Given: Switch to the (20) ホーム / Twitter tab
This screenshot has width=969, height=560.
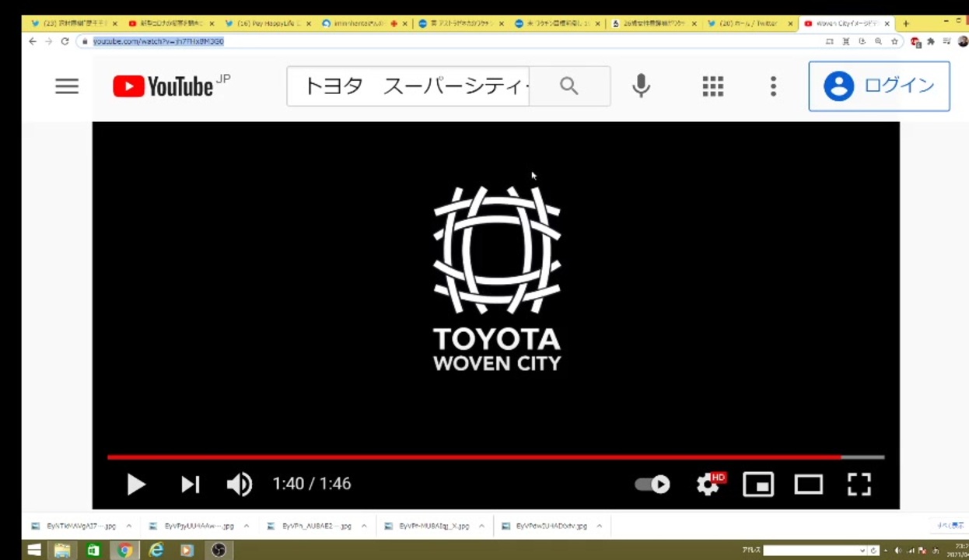Looking at the screenshot, I should click(x=750, y=23).
